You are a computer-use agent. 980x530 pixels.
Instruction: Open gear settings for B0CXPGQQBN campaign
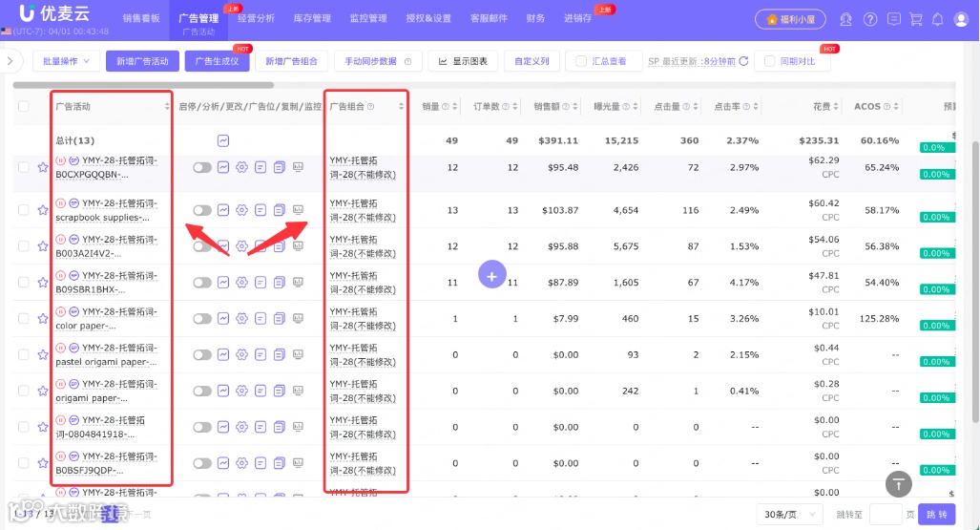pyautogui.click(x=241, y=167)
